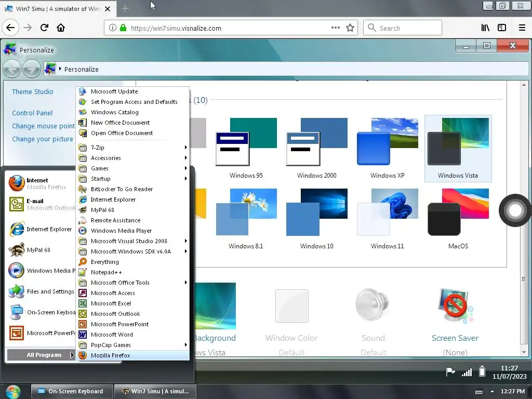Open taskbar keyboard tray icon
This screenshot has width=532, height=399.
[478, 392]
